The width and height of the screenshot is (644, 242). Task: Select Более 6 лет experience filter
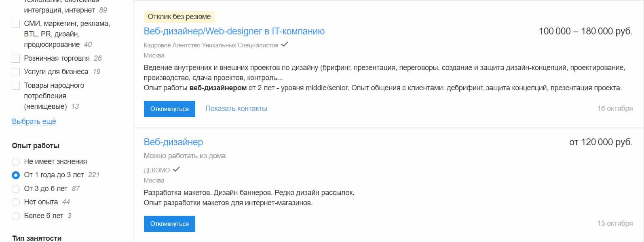pyautogui.click(x=16, y=216)
